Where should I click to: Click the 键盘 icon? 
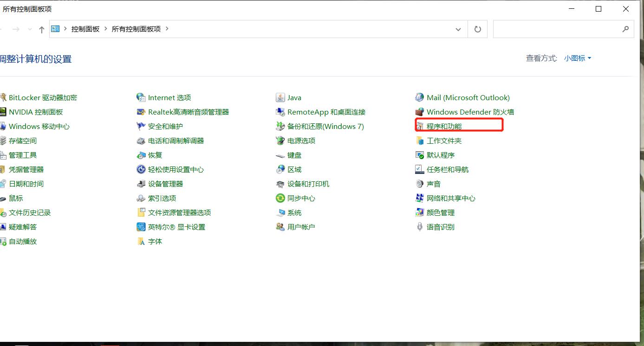click(x=280, y=155)
